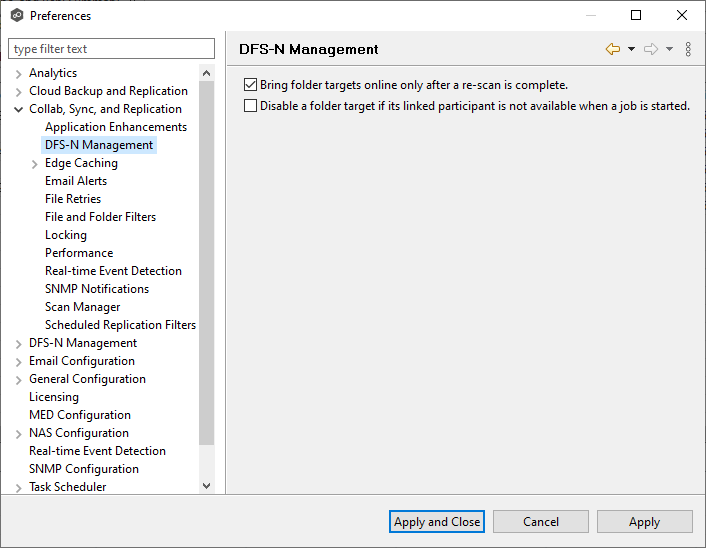Click the Cancel button
The width and height of the screenshot is (706, 548).
pos(541,521)
